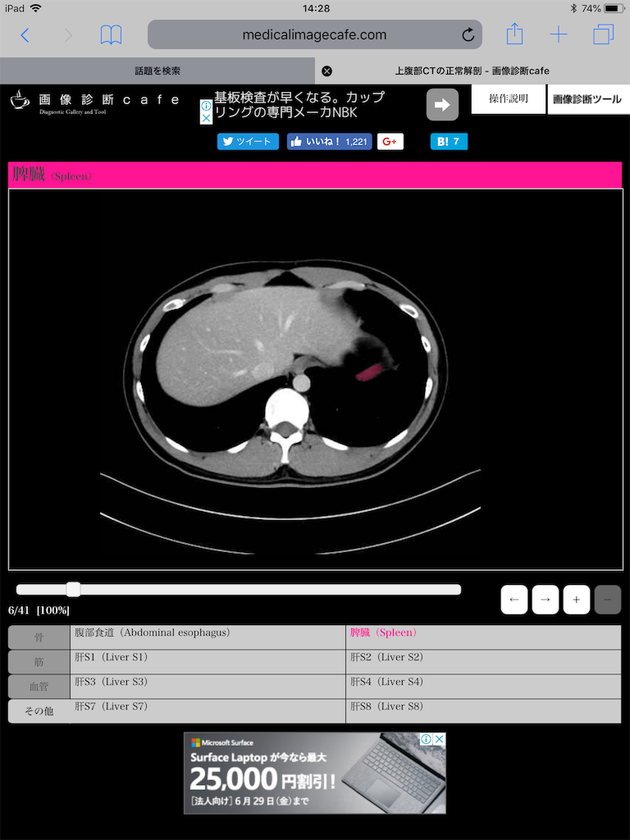
Task: Click the CT image slice slider handle
Action: click(x=73, y=589)
